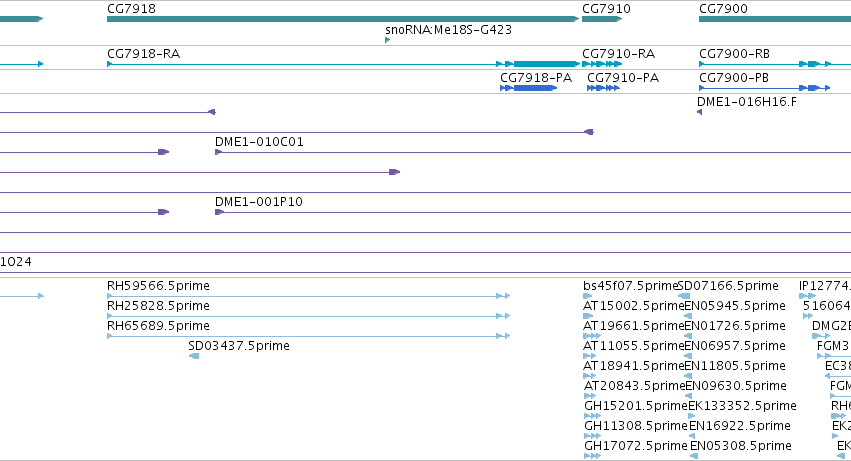This screenshot has width=851, height=461.
Task: Click the arrows under AT18941.5prime
Action: coord(589,376)
